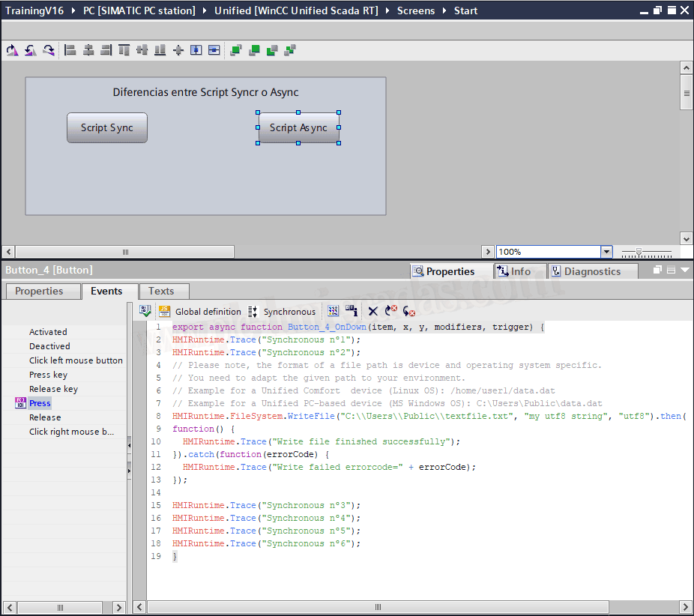Click the zoom slider handle
The image size is (694, 616).
639,252
